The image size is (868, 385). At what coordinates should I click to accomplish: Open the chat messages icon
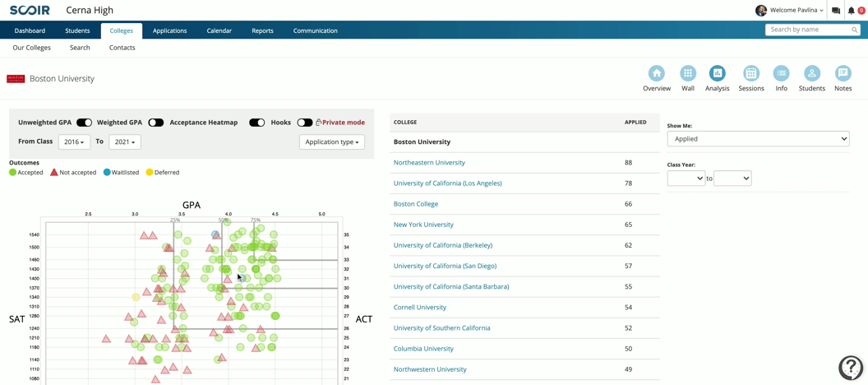point(836,11)
